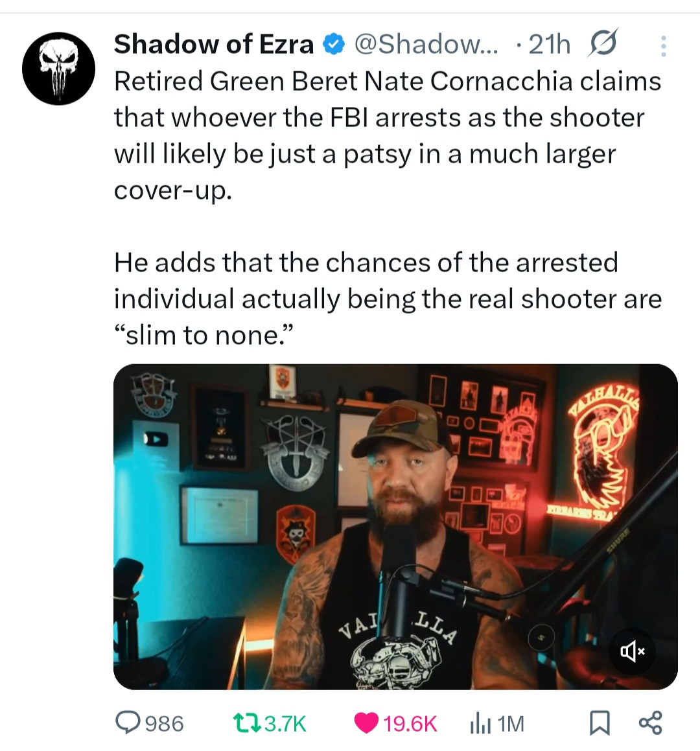
Task: Click the 21h timestamp
Action: pyautogui.click(x=550, y=45)
